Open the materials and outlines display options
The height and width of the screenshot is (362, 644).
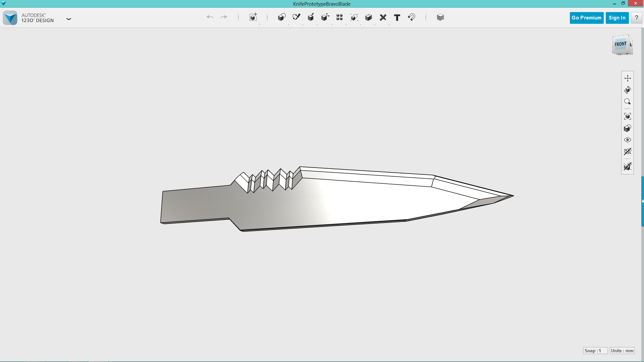click(x=628, y=128)
